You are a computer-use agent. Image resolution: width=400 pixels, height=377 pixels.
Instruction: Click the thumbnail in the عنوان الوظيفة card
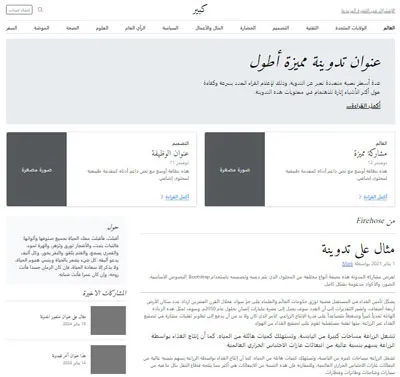pos(37,169)
